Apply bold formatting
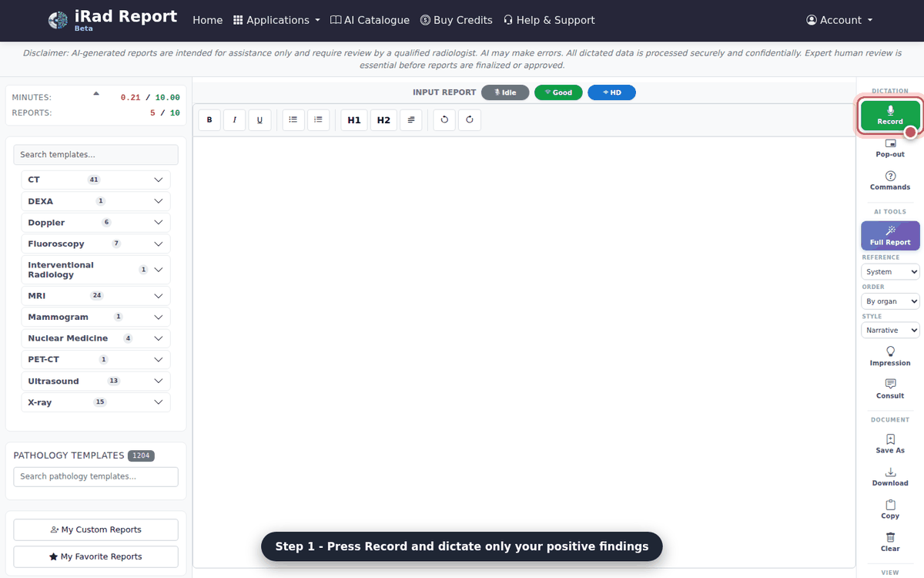The image size is (924, 578). point(209,119)
